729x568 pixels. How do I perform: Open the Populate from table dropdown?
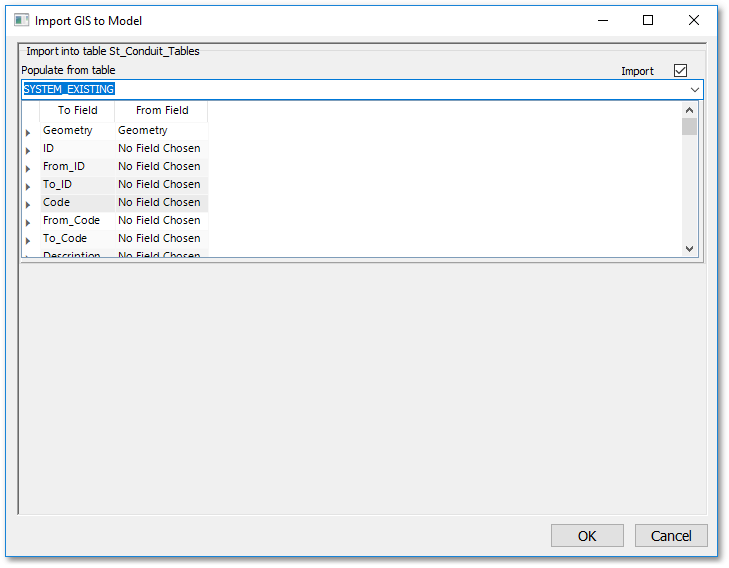point(695,90)
